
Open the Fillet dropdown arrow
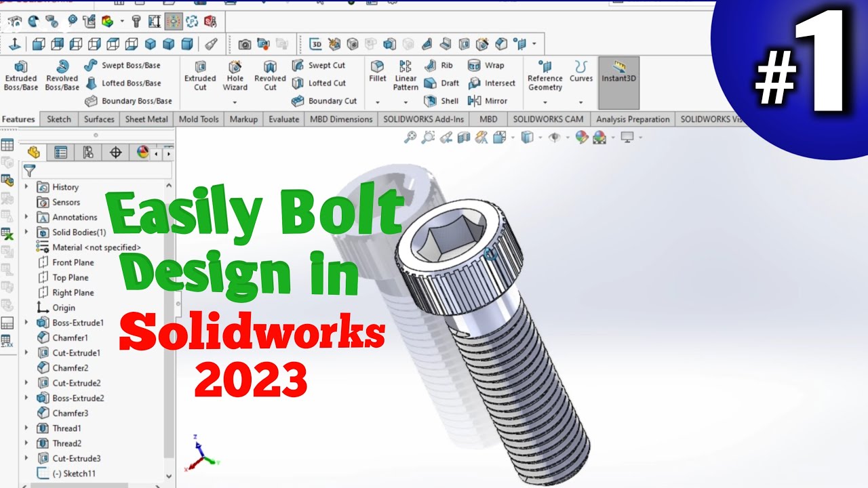[x=377, y=102]
